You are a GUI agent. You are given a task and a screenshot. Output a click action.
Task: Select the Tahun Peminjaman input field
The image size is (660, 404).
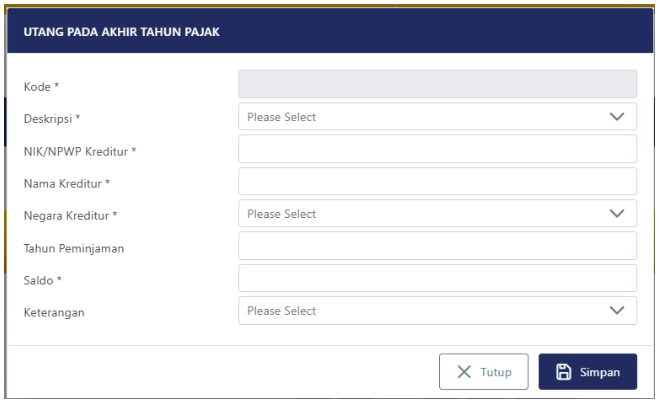click(x=437, y=246)
